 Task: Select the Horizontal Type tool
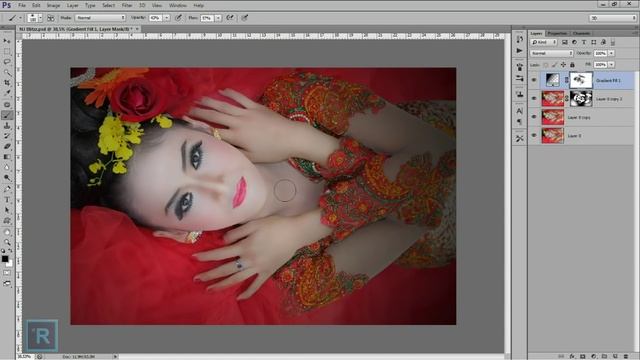(7, 200)
